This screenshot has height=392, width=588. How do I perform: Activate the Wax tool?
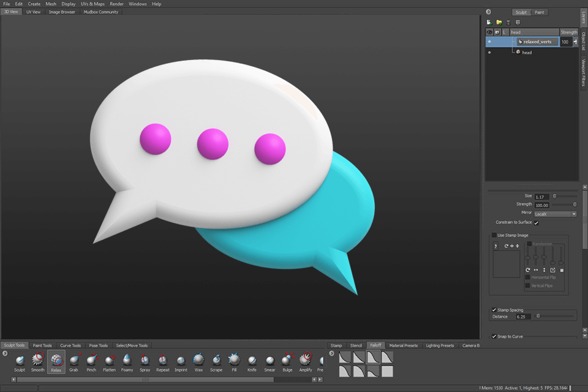198,361
